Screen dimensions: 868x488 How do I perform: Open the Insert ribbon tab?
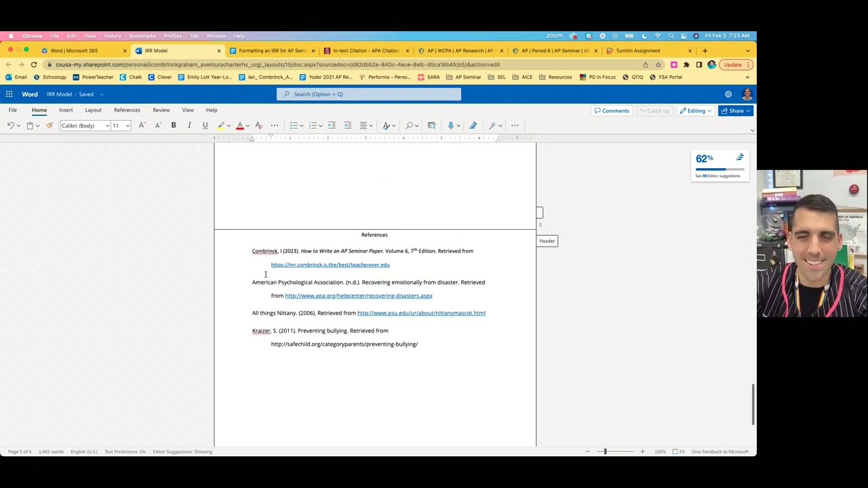click(x=66, y=110)
